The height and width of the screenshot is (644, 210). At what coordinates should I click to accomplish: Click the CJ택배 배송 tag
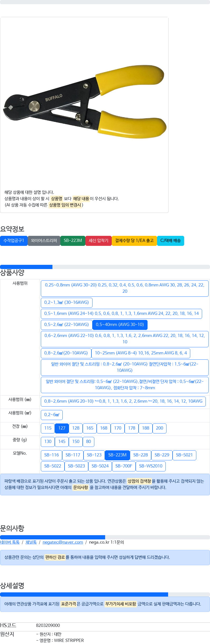pyautogui.click(x=170, y=241)
